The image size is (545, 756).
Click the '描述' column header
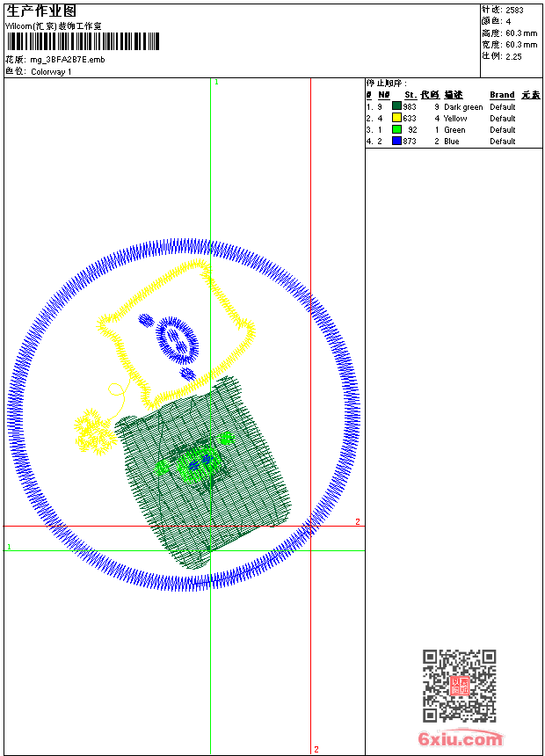coord(454,95)
